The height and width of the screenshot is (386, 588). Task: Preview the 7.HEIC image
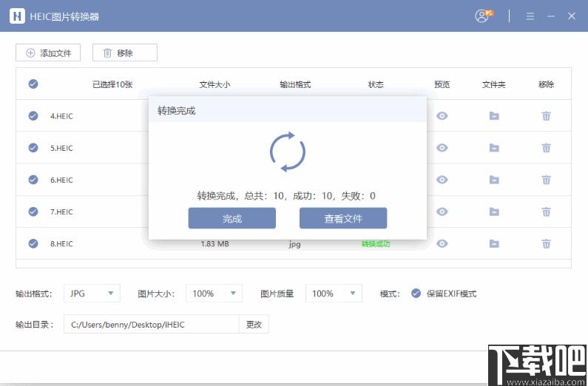(442, 211)
